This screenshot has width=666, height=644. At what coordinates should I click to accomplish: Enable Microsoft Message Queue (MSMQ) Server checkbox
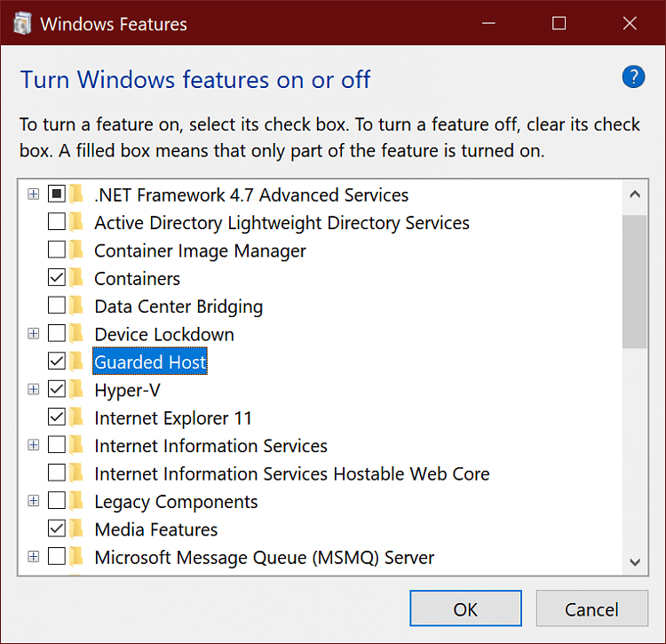(x=57, y=556)
